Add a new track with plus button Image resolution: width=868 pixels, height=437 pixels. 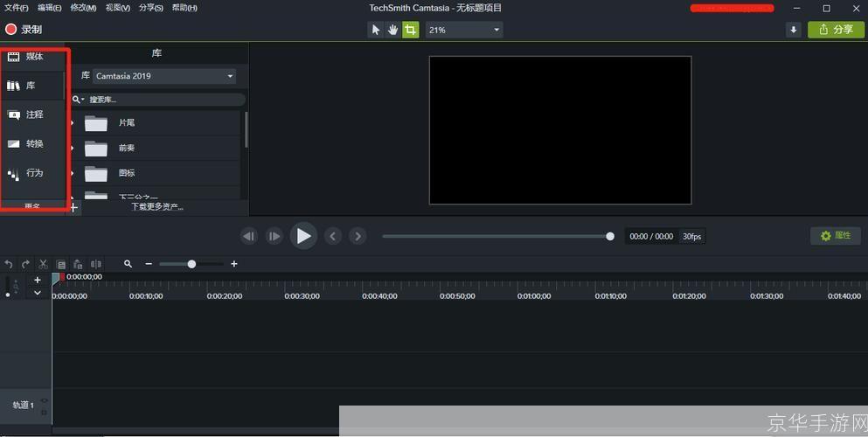(x=38, y=280)
